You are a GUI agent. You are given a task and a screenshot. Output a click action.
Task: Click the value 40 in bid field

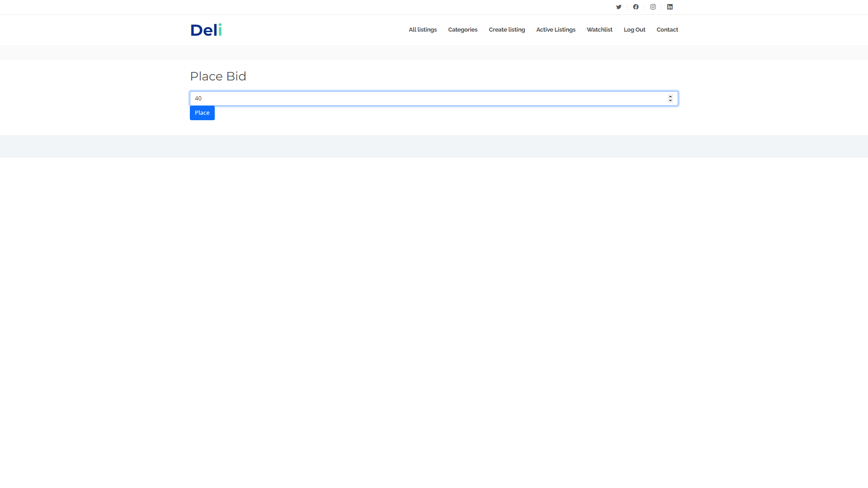198,99
